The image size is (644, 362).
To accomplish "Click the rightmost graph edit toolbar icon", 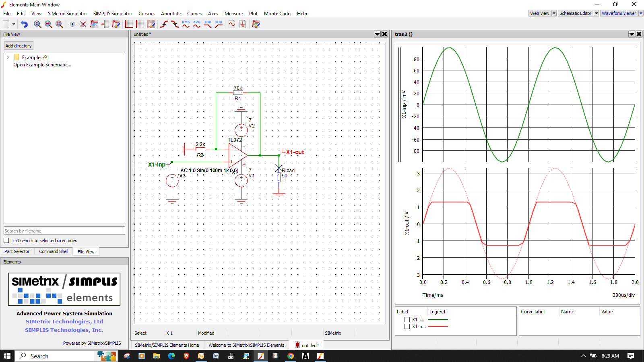I will (256, 24).
